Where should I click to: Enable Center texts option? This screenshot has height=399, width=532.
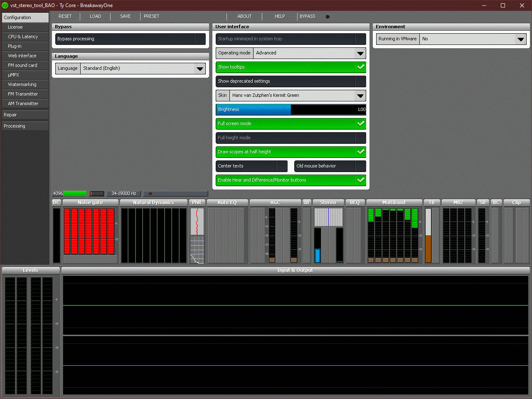click(x=251, y=166)
